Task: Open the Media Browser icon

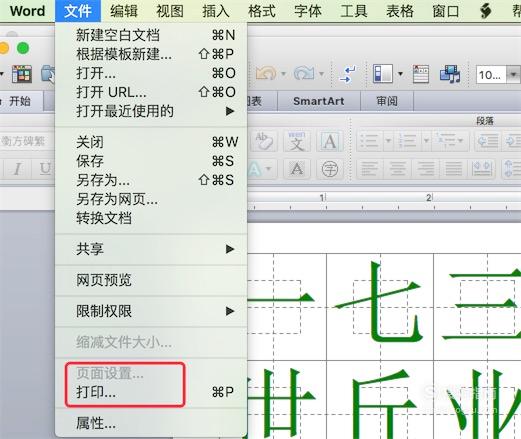Action: pyautogui.click(x=450, y=74)
